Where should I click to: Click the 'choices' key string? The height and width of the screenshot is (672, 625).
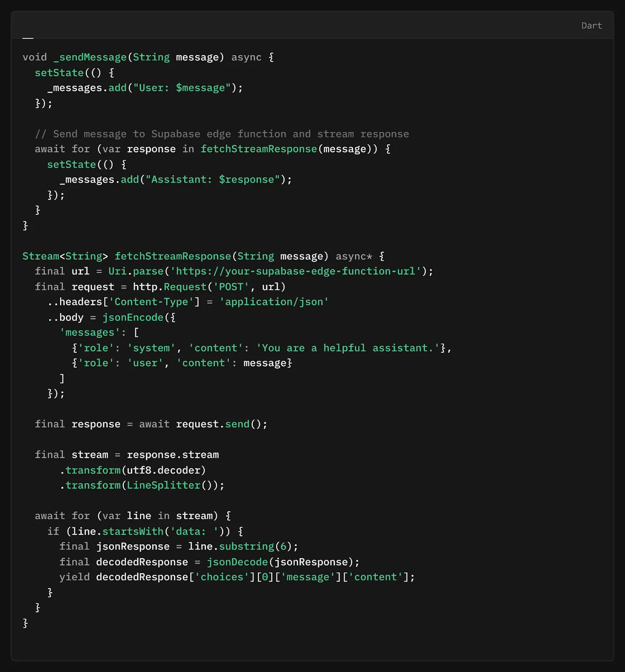[222, 577]
